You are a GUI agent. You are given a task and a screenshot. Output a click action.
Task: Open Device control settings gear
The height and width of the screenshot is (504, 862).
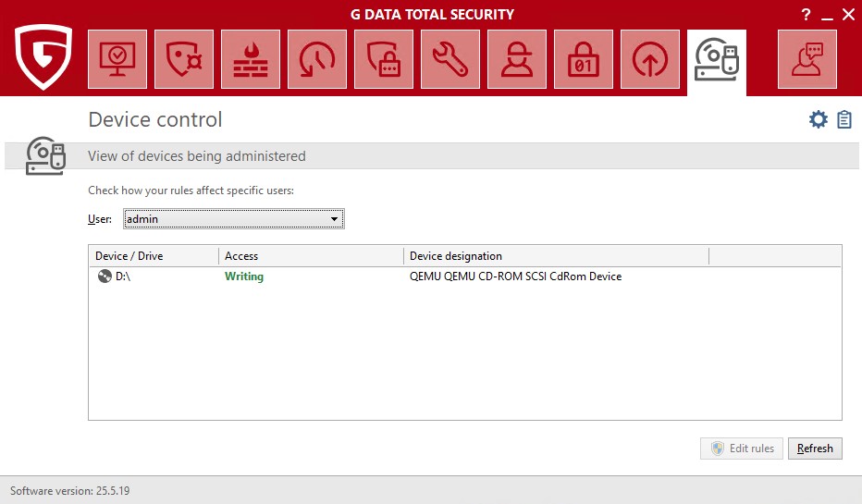(818, 119)
